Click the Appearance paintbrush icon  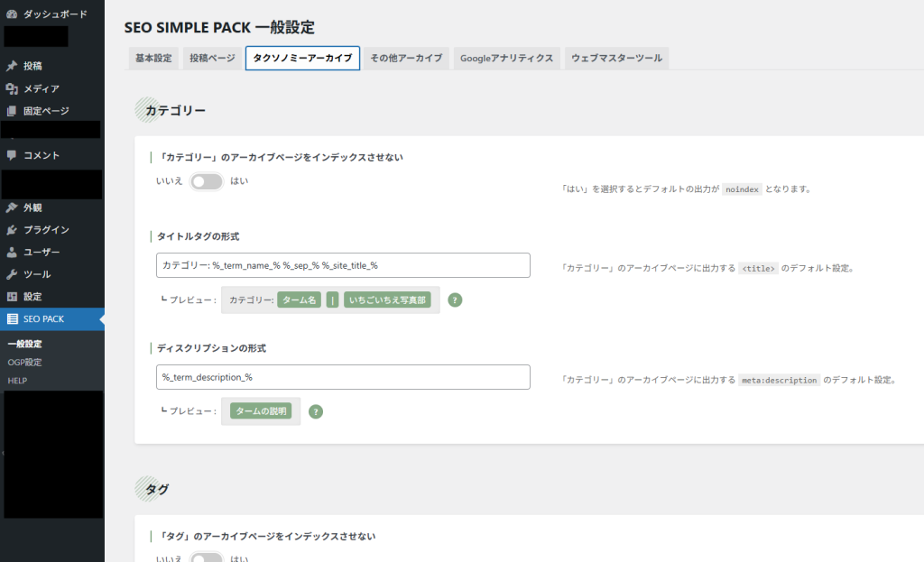[12, 207]
